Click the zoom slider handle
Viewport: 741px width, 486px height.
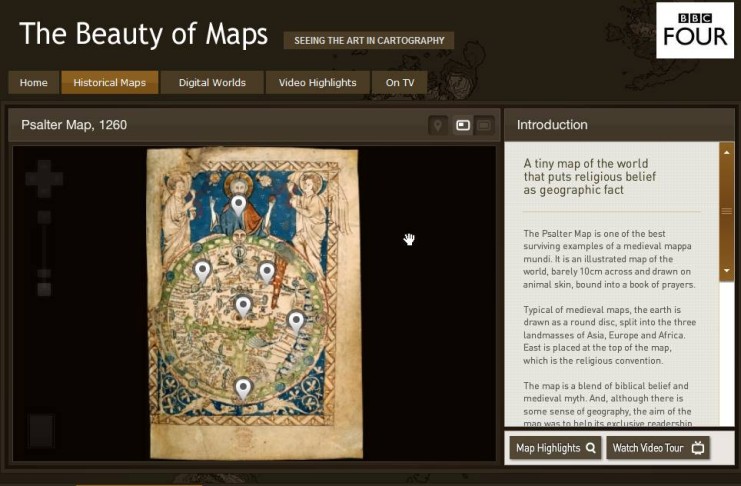click(x=44, y=273)
